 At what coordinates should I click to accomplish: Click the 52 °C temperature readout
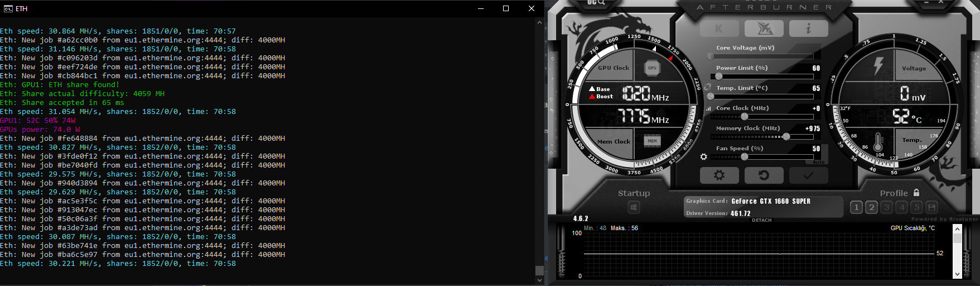click(907, 116)
